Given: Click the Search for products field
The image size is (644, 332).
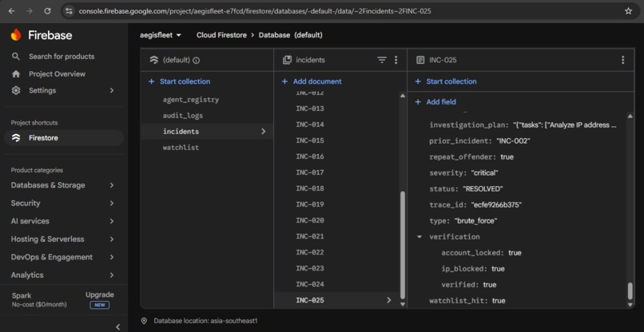Looking at the screenshot, I should 62,56.
